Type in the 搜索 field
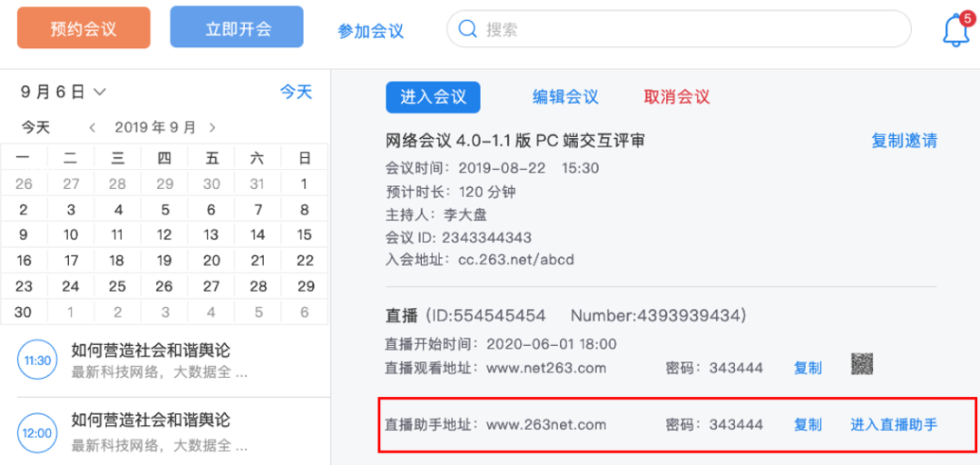Screen dimensions: 980x465 click(690, 29)
